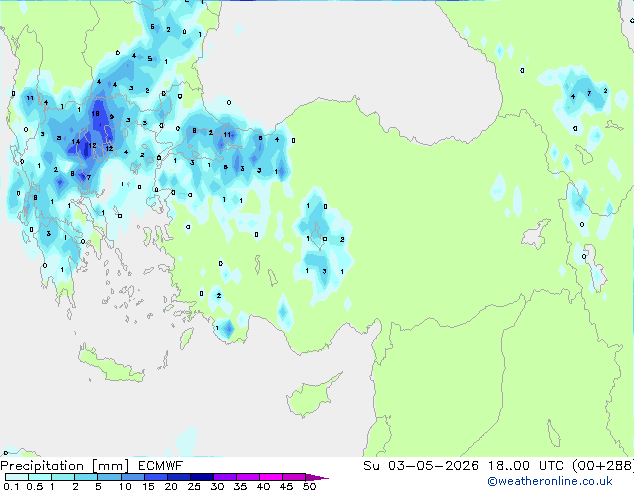
Task: Click the 'ECMWF' model label
Action: coord(161,466)
